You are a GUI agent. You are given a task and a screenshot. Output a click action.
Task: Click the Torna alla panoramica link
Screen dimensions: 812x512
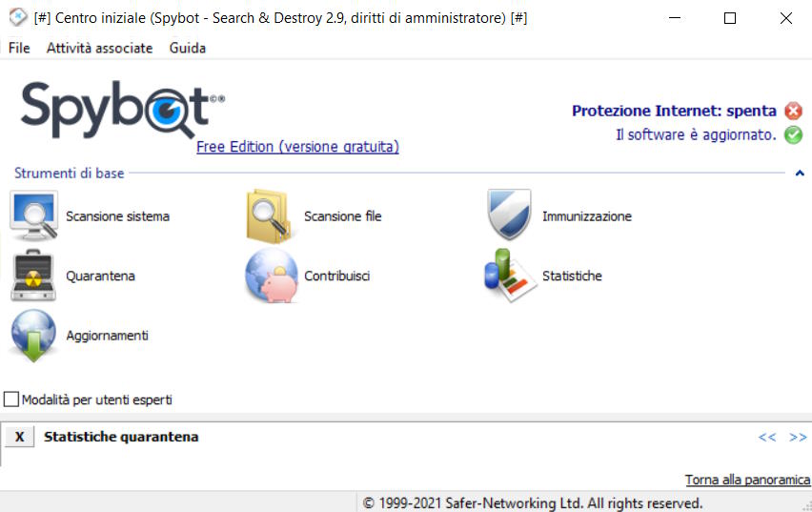point(747,480)
